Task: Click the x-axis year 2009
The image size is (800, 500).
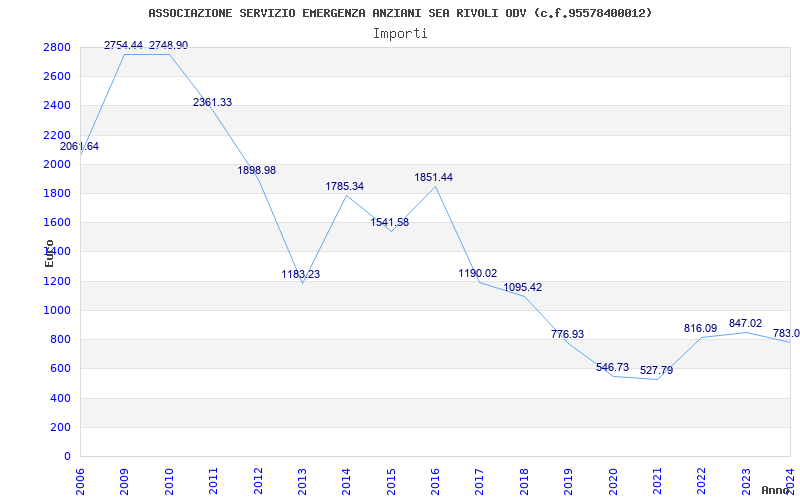Action: click(124, 481)
